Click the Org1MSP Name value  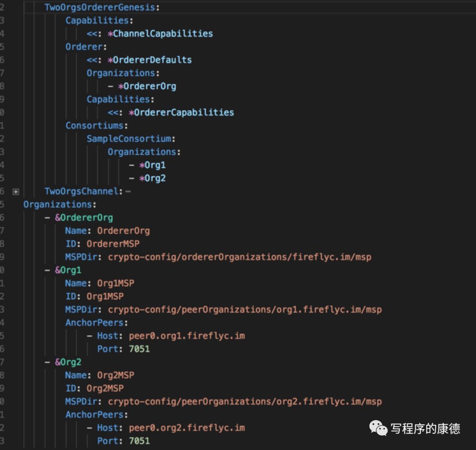[115, 283]
